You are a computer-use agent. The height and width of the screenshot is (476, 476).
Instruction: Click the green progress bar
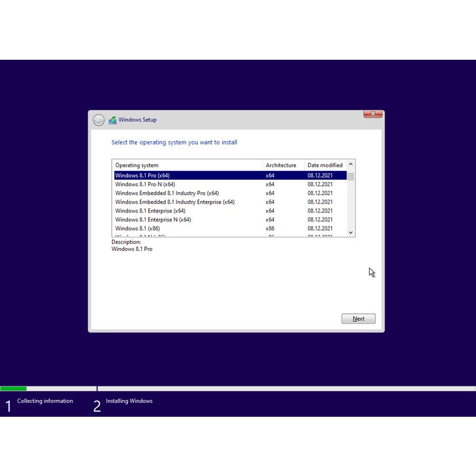tap(13, 389)
